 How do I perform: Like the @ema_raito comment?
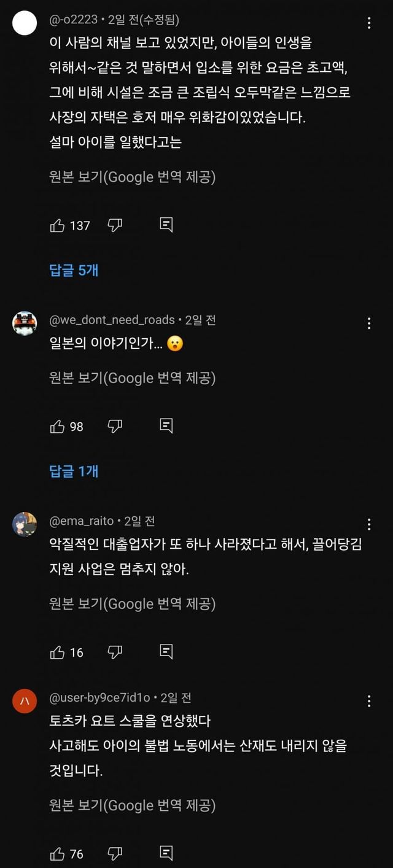57,652
